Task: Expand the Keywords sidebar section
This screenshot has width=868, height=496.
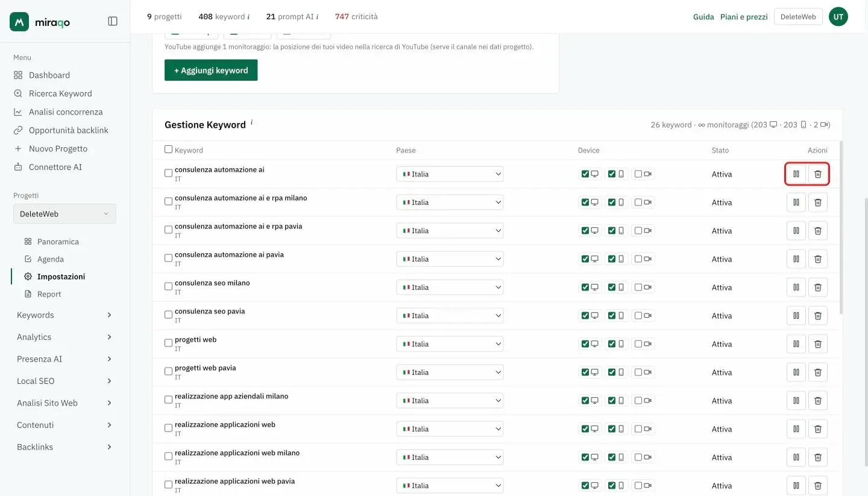Action: (x=64, y=315)
